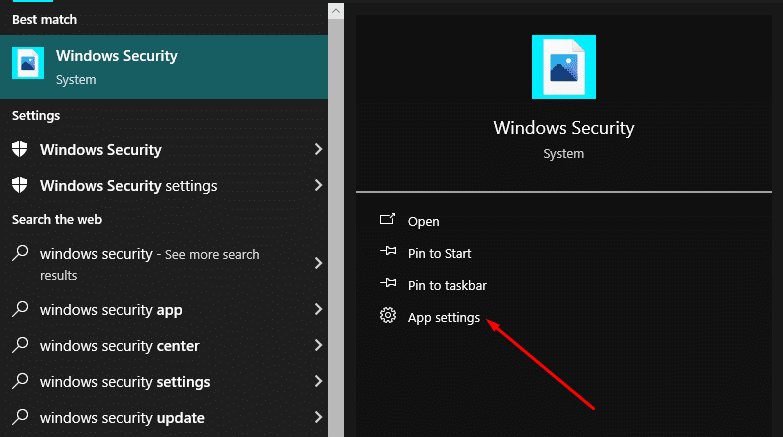783x437 pixels.
Task: Click the 'Search the web' section heading
Action: pos(57,219)
